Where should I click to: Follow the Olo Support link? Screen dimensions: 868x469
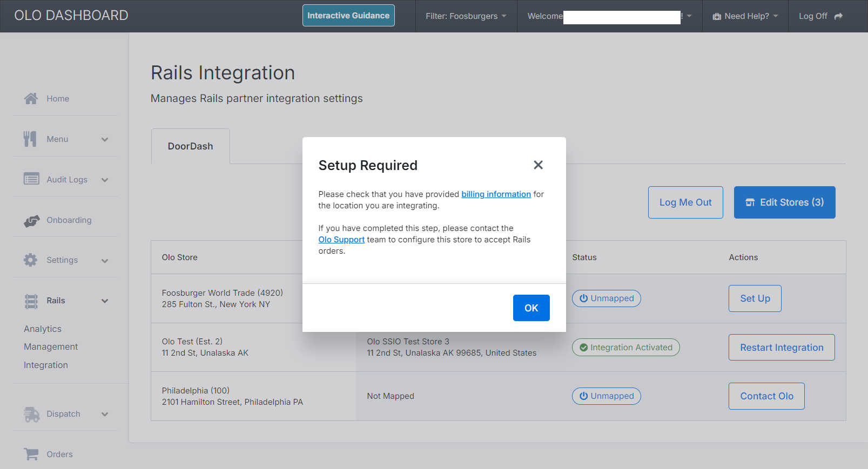[341, 240]
